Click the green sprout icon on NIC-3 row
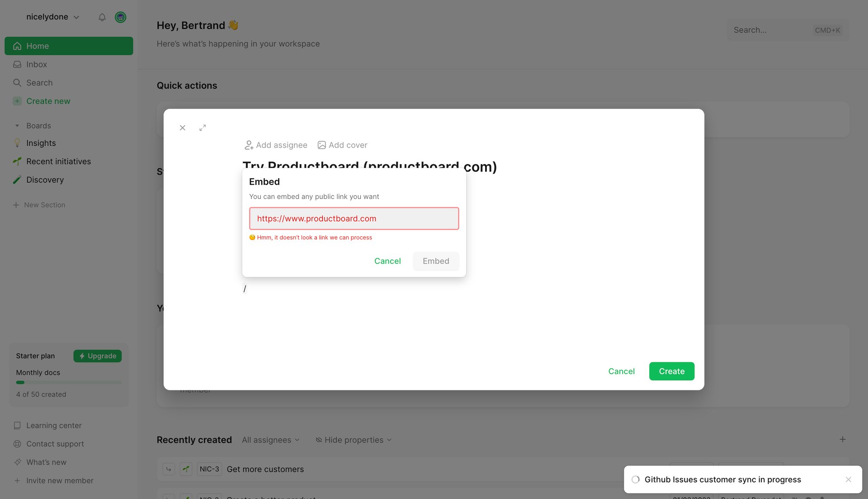Viewport: 868px width, 499px height. click(x=186, y=469)
